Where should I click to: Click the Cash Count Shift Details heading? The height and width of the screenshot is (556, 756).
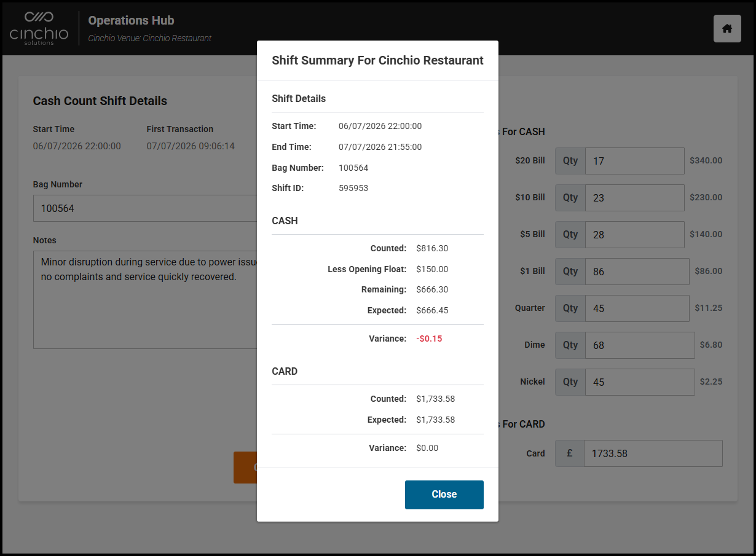[100, 101]
